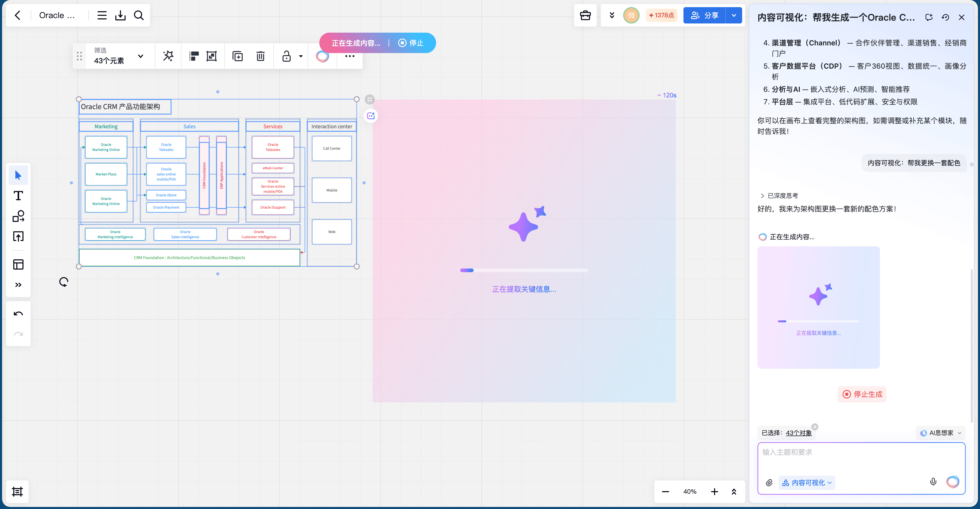Click the magic wand beautify icon
Viewport: 980px width, 509px height.
168,56
